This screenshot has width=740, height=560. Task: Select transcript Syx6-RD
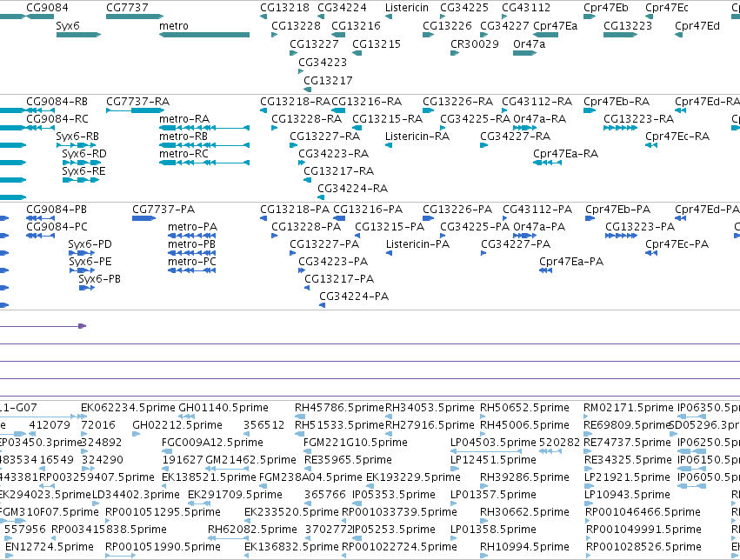coord(82,163)
